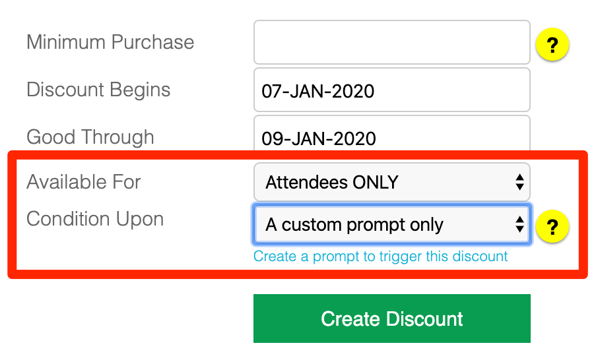Image resolution: width=598 pixels, height=364 pixels.
Task: Open the Available For dropdown
Action: click(392, 182)
